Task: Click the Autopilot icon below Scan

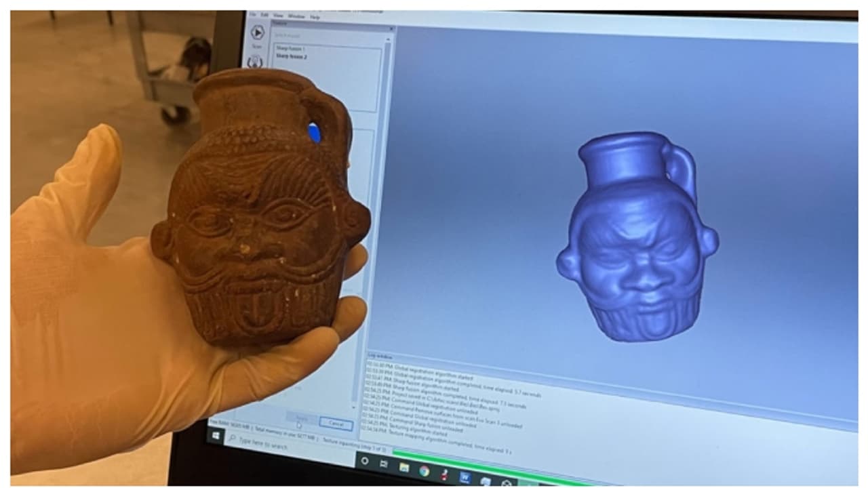Action: 255,62
